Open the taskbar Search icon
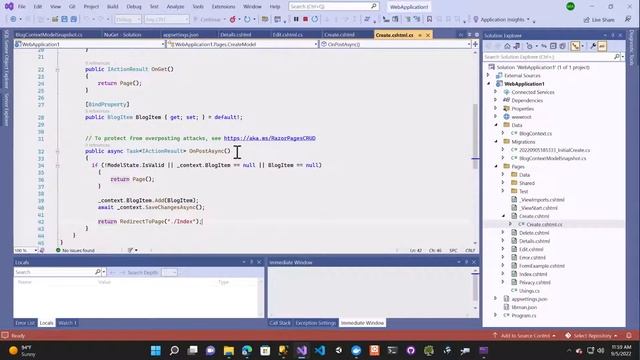The width and height of the screenshot is (640, 360). click(174, 350)
